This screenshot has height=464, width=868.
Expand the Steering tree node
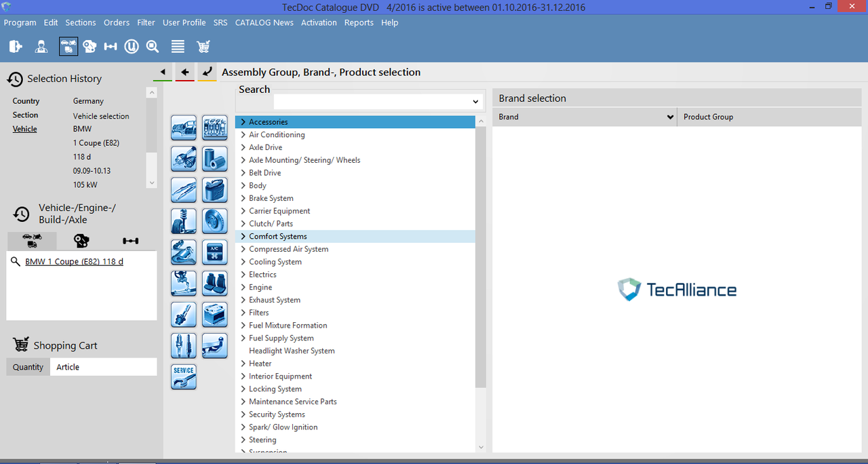point(243,440)
